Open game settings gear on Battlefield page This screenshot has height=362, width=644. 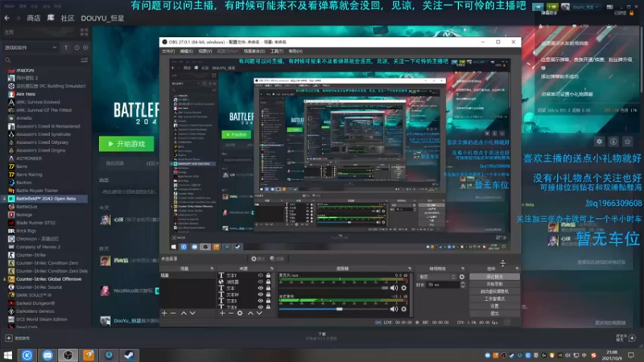[599, 142]
